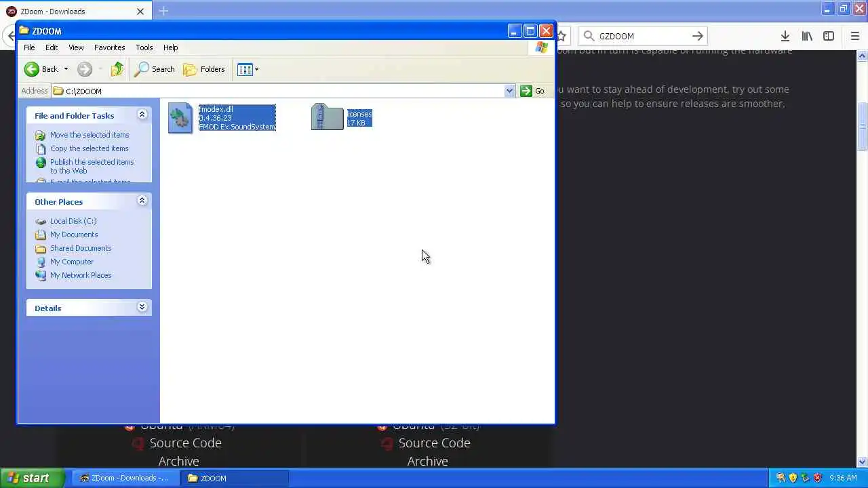Toggle the Folders pane button
868x488 pixels.
pyautogui.click(x=204, y=69)
